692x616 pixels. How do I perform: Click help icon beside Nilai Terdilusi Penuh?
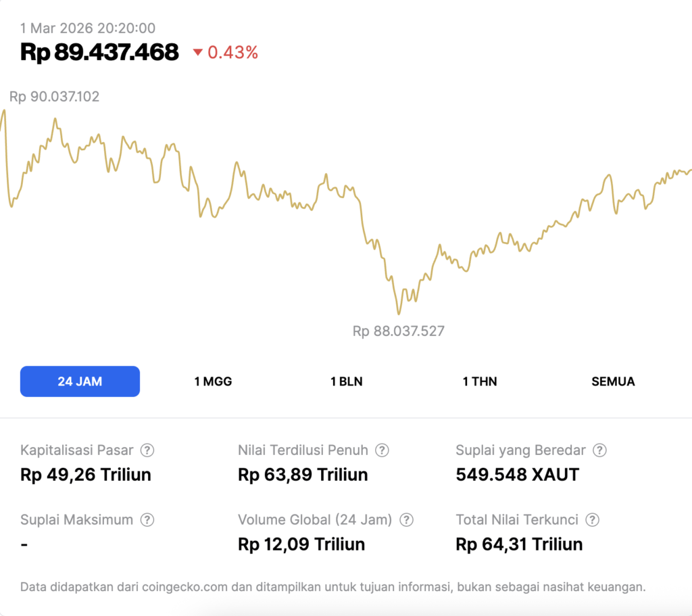click(x=382, y=450)
